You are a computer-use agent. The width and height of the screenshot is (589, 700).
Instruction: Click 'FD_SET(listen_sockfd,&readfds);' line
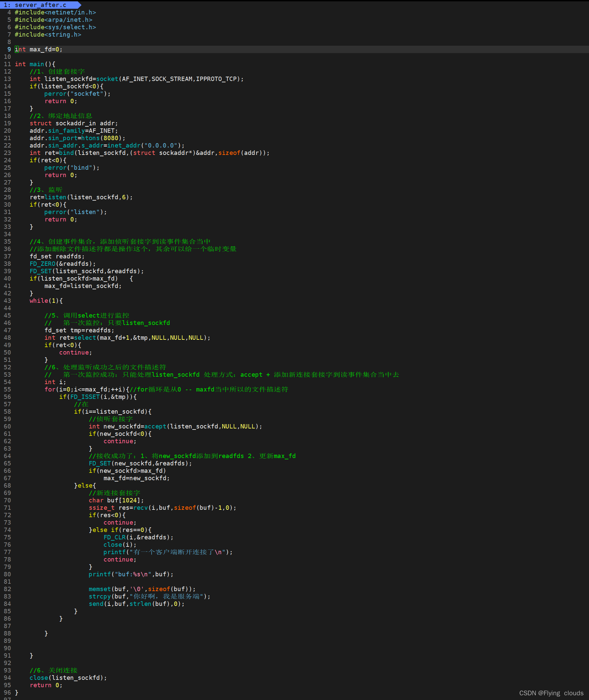click(87, 271)
